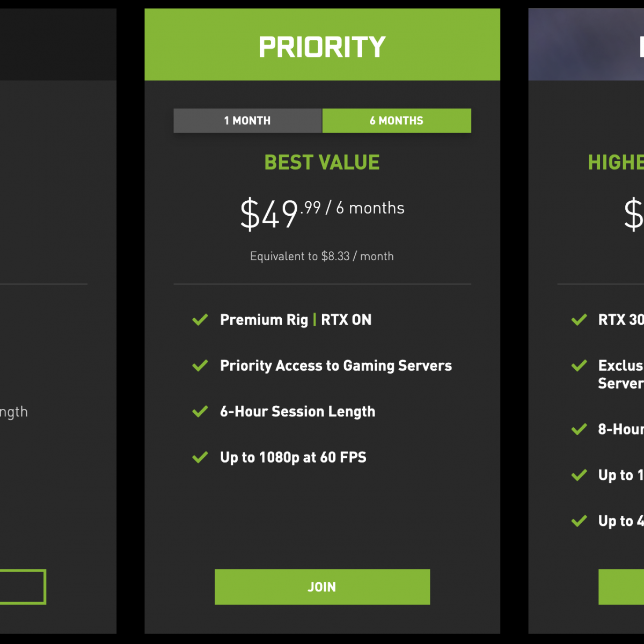Click the checkmark beside the Exclusive Servers feature
This screenshot has width=644, height=644.
(x=579, y=366)
